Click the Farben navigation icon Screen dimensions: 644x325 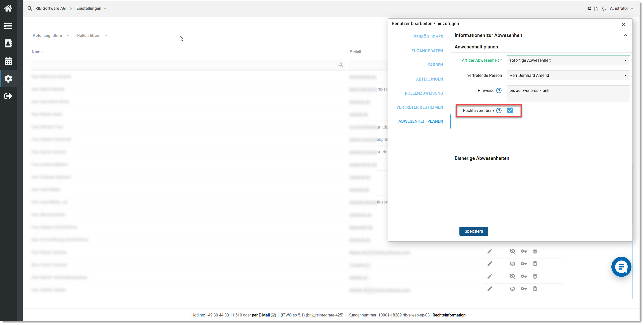(436, 65)
